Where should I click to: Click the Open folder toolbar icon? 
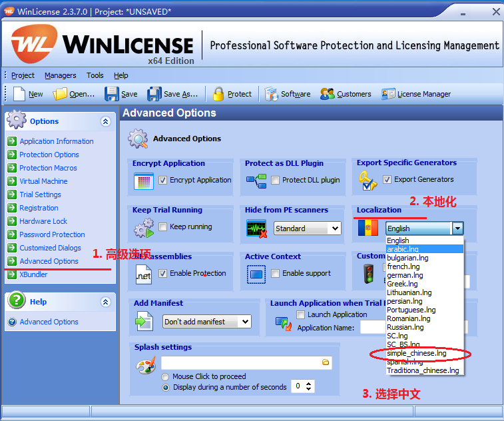pyautogui.click(x=61, y=94)
